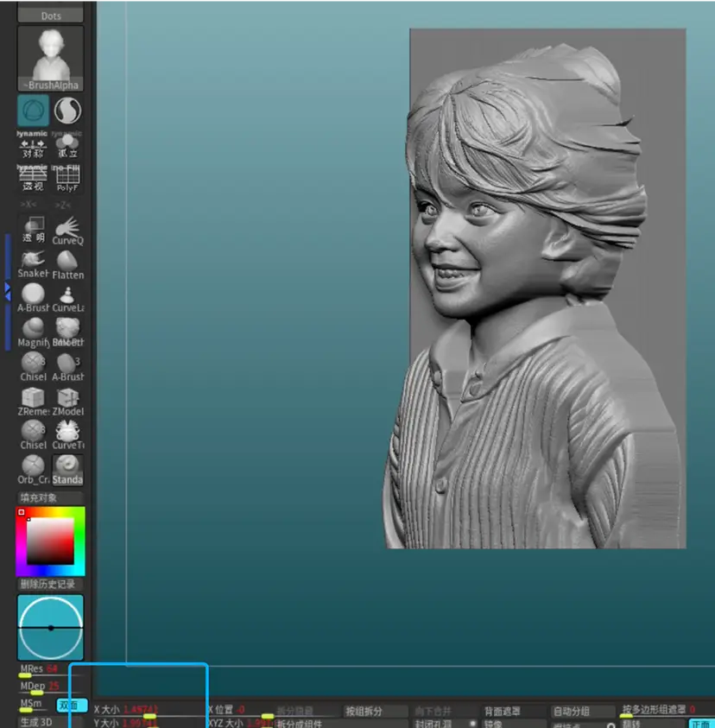Select the Standard brush
715x728 pixels.
[x=67, y=468]
